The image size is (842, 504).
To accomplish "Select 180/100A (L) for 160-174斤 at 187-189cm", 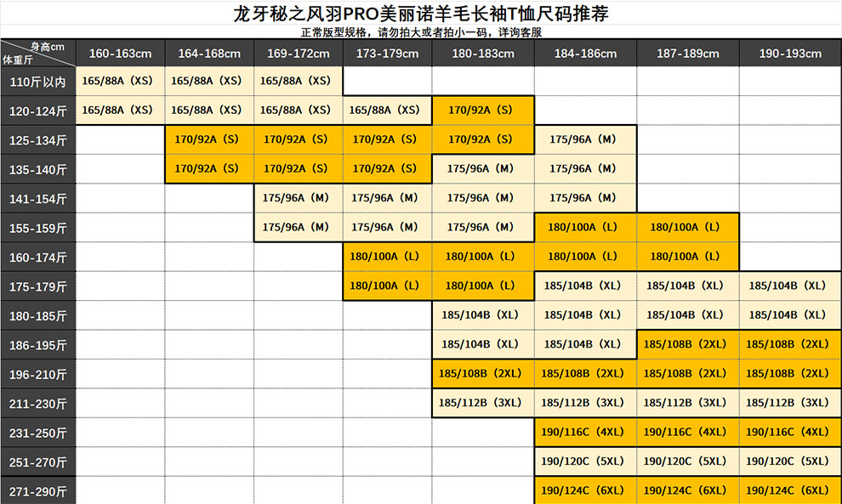I will 688,257.
